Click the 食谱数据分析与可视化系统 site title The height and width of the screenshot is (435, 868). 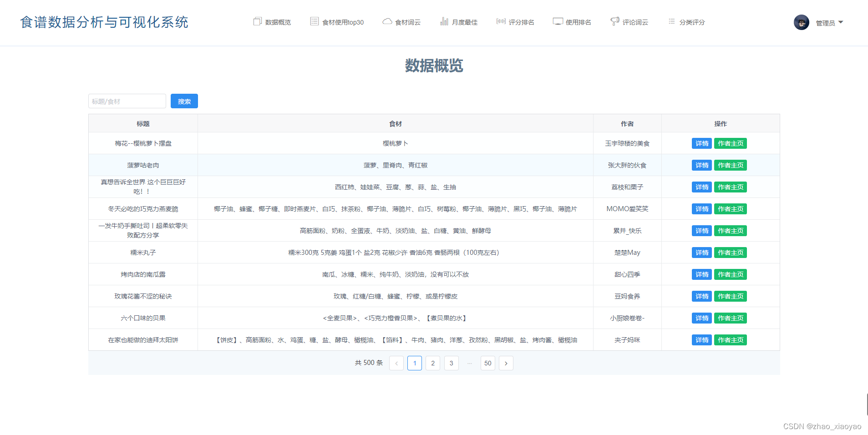[x=104, y=22]
